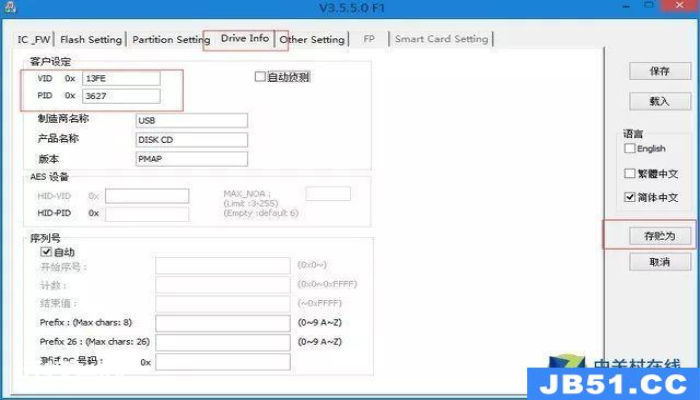Click the 取消 button
Image resolution: width=700 pixels, height=400 pixels.
[x=660, y=262]
